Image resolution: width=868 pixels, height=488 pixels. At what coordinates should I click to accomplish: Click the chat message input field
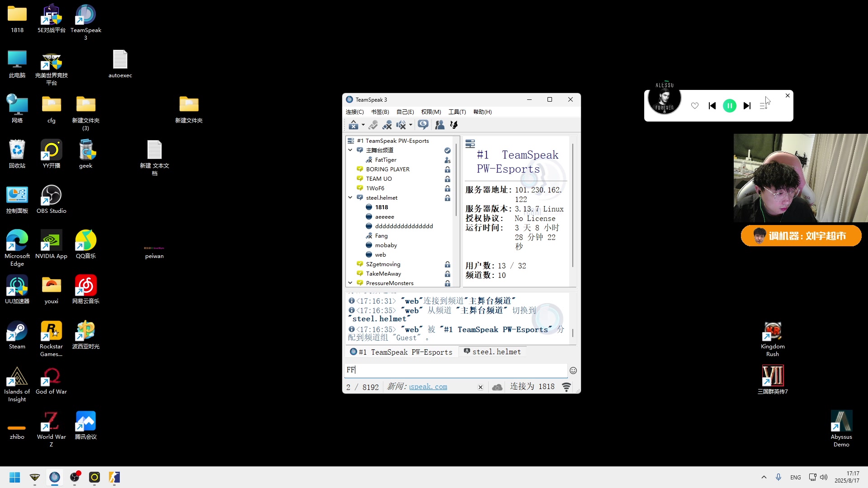(456, 370)
